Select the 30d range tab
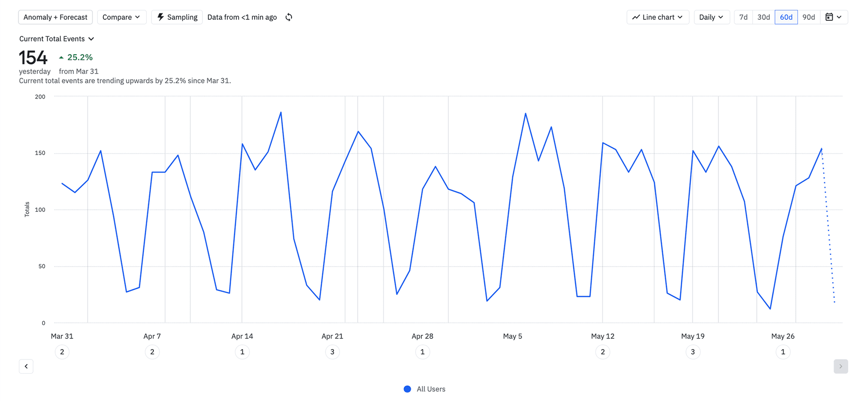Screen dimensions: 868x401 [764, 17]
